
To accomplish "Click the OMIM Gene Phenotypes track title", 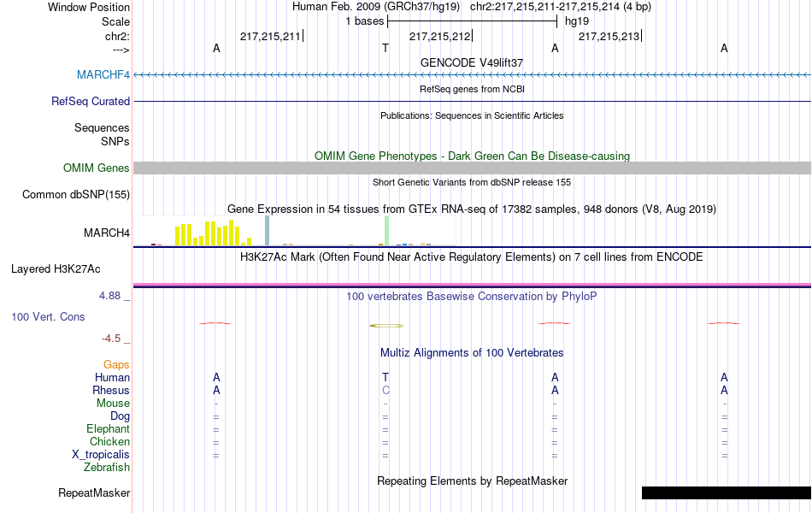I will coord(472,156).
